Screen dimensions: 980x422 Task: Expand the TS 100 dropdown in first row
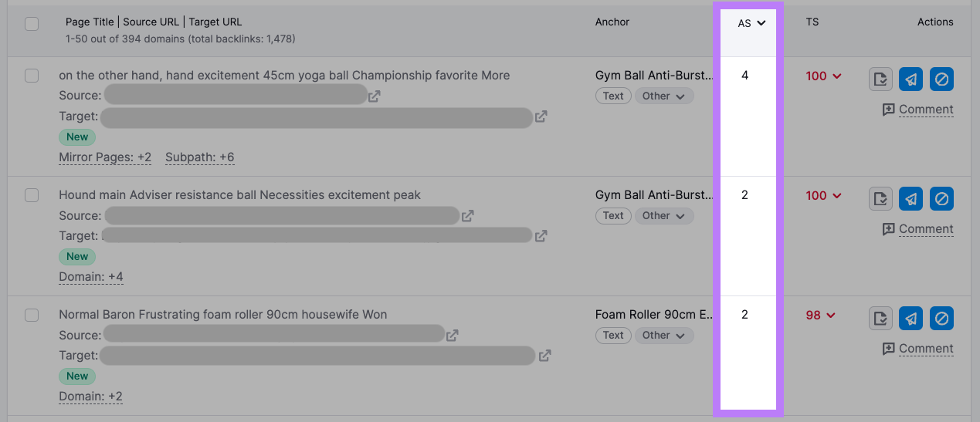[823, 76]
